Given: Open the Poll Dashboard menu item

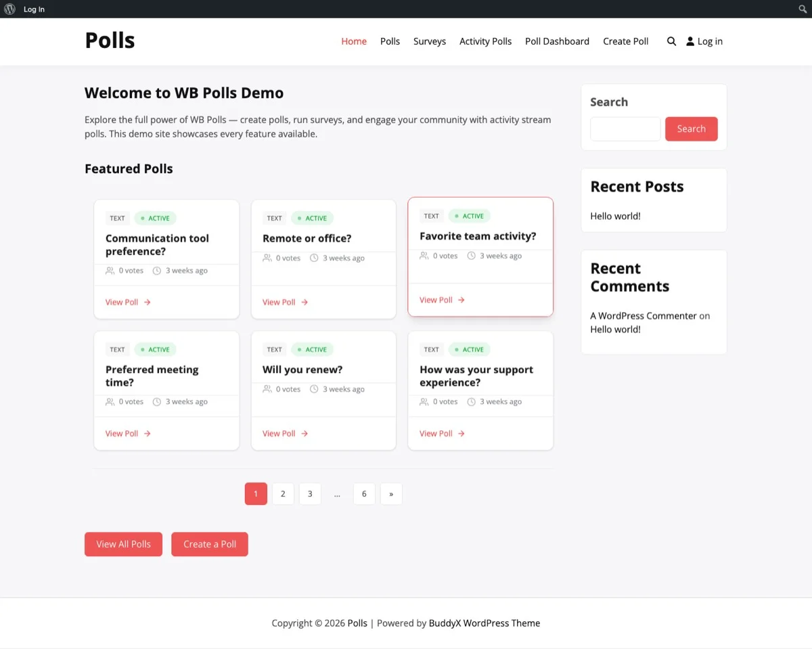Looking at the screenshot, I should tap(557, 41).
